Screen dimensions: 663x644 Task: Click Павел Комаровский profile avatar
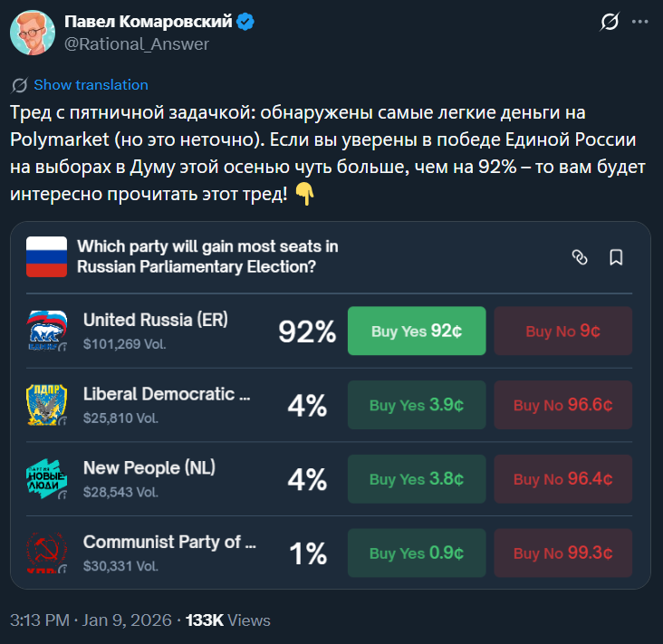(32, 33)
